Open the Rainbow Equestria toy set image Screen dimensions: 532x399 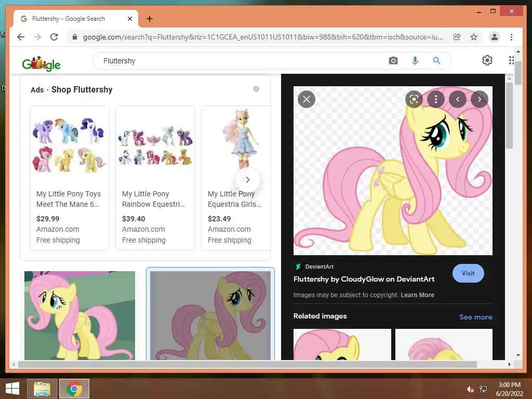(x=155, y=145)
